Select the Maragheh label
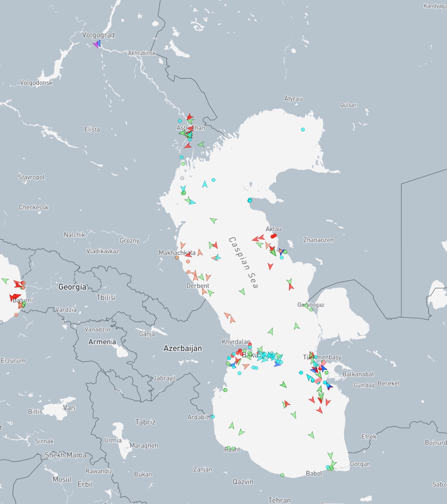This screenshot has height=504, width=447. (x=144, y=446)
